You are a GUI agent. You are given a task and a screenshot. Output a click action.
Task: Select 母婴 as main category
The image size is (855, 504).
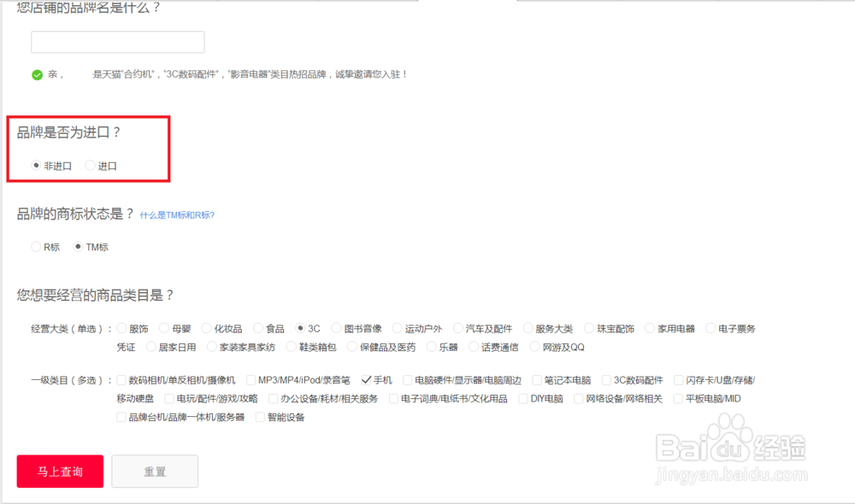(164, 328)
